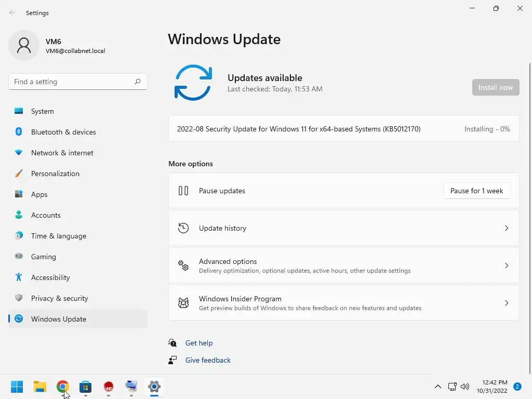Click the Personalization paintbrush icon

19,174
